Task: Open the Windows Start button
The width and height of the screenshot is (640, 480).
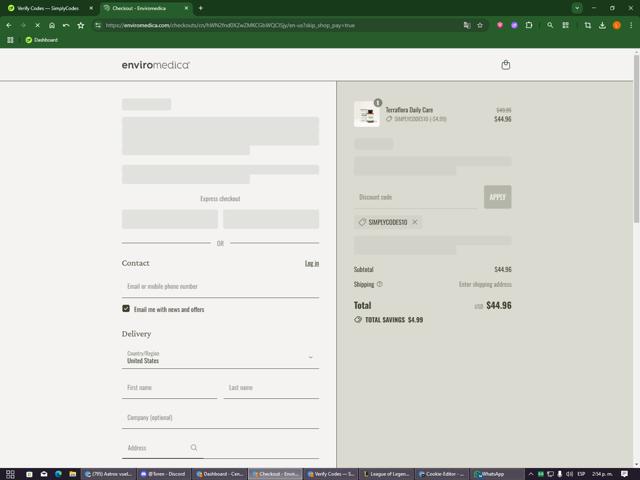Action: pyautogui.click(x=10, y=474)
